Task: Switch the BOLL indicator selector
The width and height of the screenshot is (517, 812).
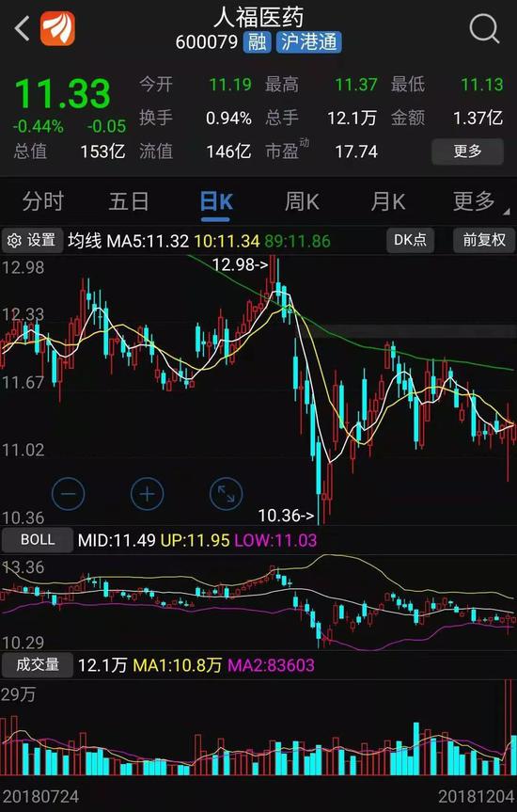Action: tap(38, 539)
